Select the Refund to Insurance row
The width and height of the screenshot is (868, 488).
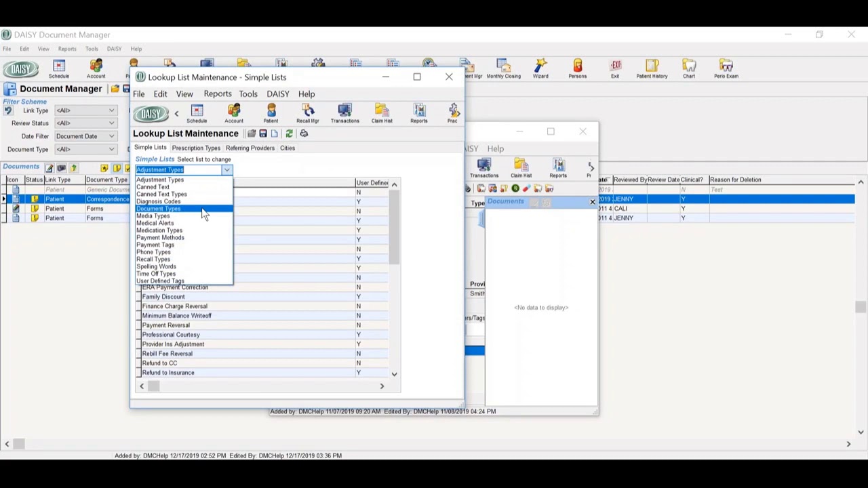pyautogui.click(x=263, y=373)
